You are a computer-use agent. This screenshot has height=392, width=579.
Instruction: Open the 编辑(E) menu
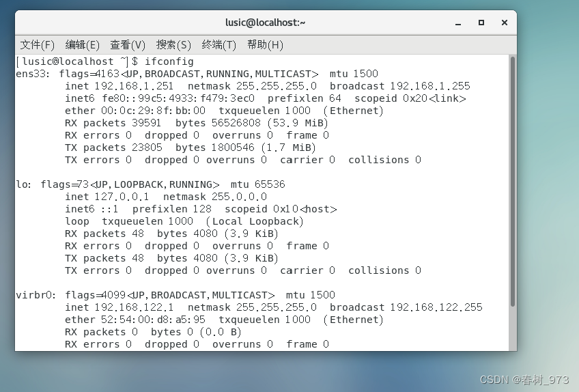[83, 45]
